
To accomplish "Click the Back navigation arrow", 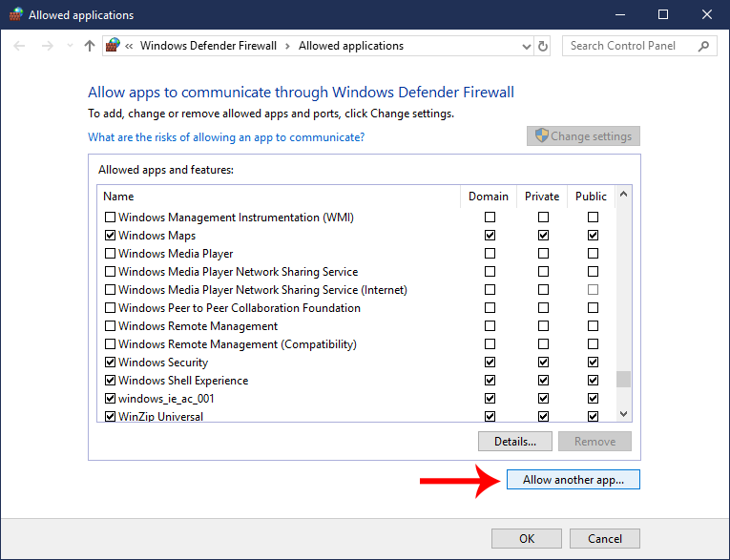I will (x=19, y=46).
